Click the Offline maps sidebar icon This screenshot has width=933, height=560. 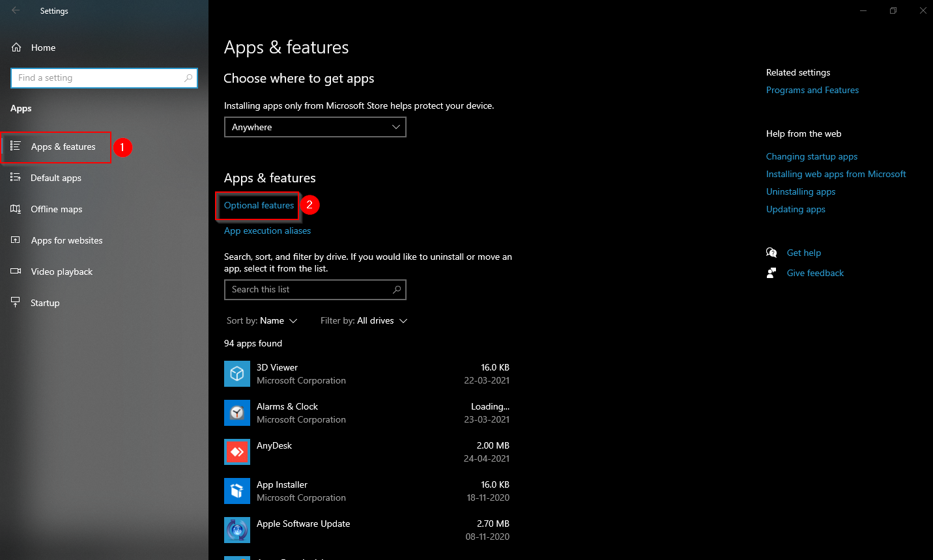point(16,208)
